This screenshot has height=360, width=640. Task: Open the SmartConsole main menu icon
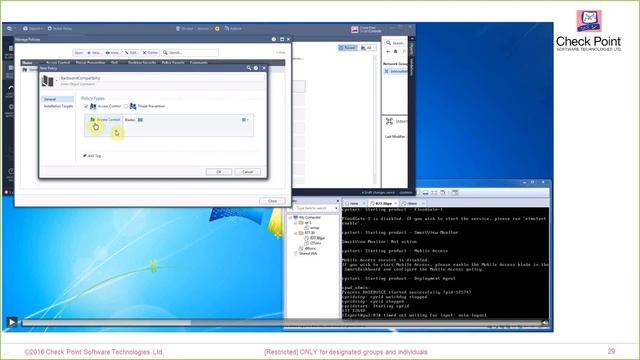pyautogui.click(x=10, y=29)
